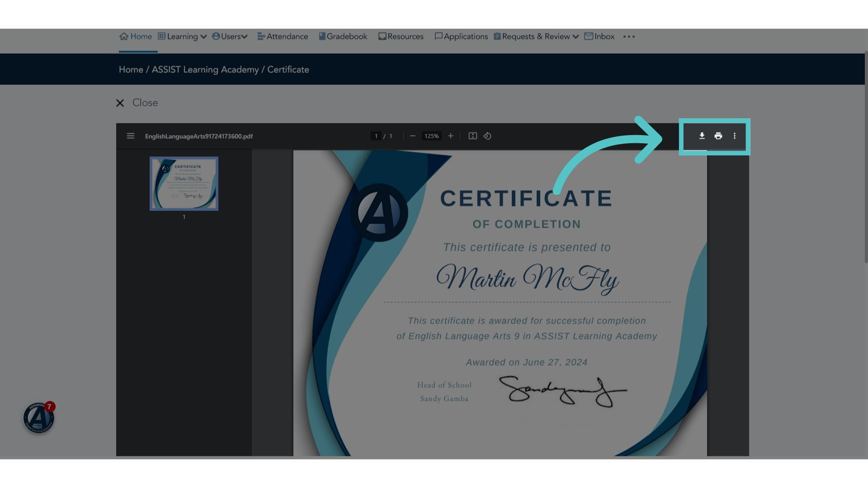Close the certificate viewer
Viewport: 868px width, 488px height.
pos(137,103)
